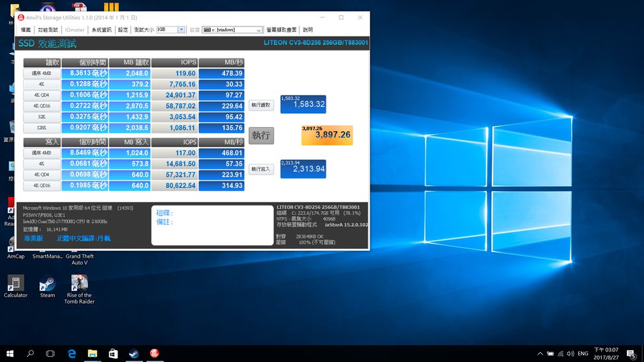Open the 效能測試 menu
This screenshot has width=644, height=362.
48,30
